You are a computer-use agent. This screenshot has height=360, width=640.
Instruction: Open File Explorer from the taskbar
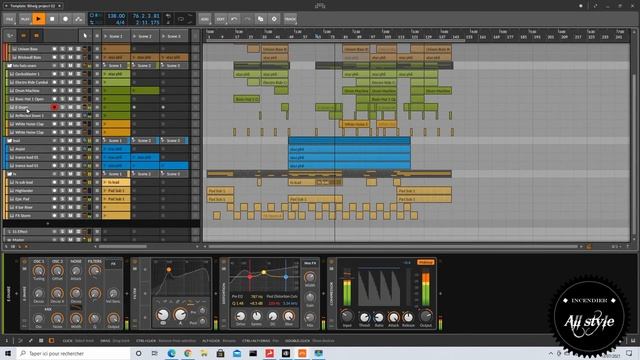(x=204, y=353)
